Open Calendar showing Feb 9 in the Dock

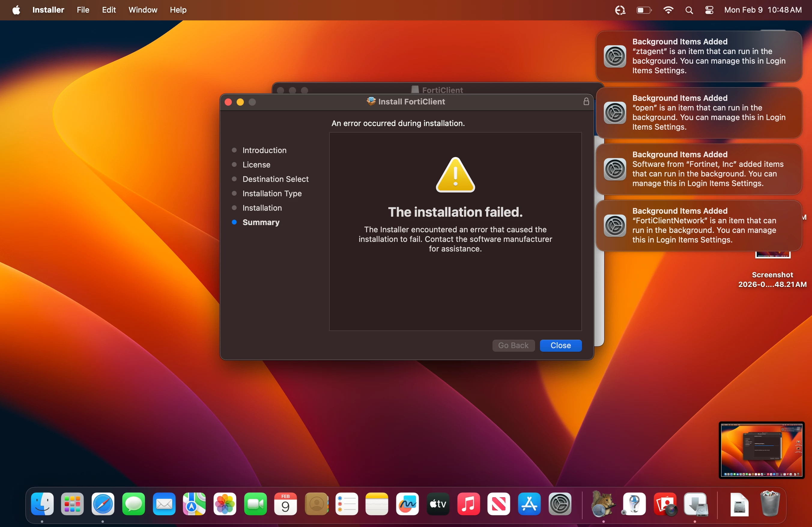tap(286, 504)
